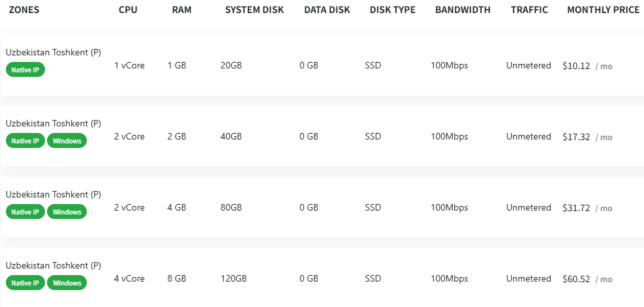Click the CPU column header
Viewport: 644px width, 307px height.
pos(128,10)
